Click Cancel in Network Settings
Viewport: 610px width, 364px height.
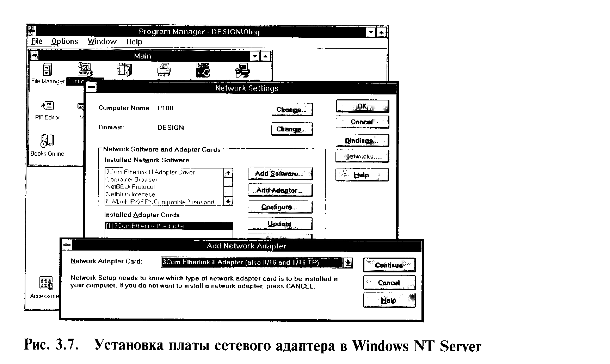[362, 122]
